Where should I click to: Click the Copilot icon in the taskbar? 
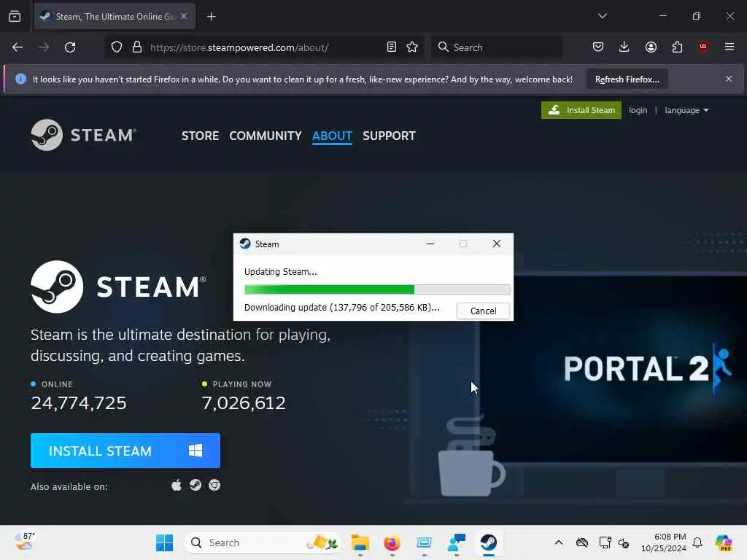click(724, 542)
